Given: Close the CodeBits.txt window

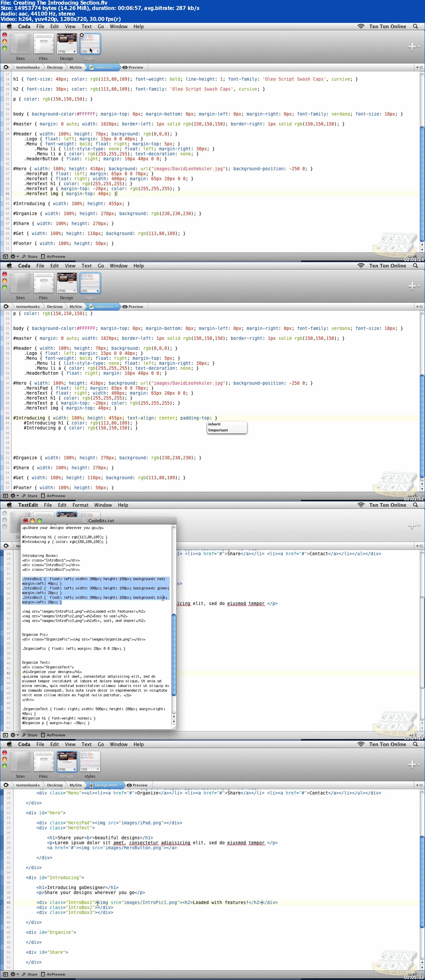Looking at the screenshot, I should (x=26, y=521).
